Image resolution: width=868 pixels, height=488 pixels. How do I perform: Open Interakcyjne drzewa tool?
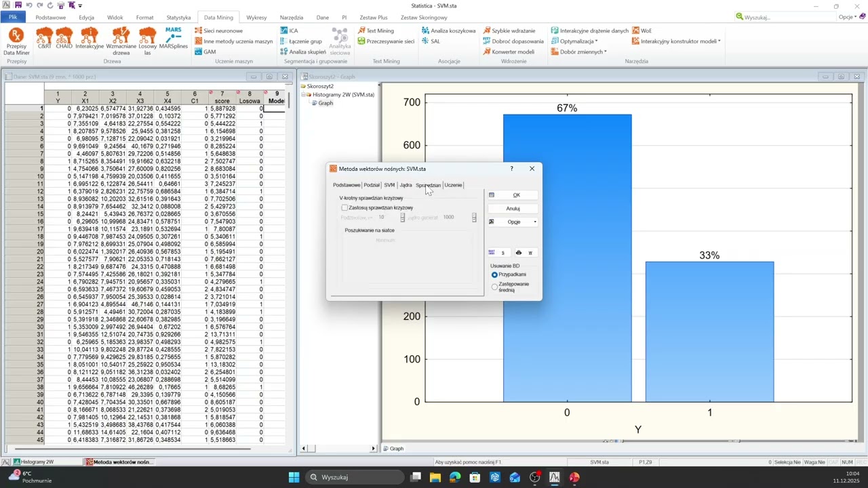click(x=90, y=39)
